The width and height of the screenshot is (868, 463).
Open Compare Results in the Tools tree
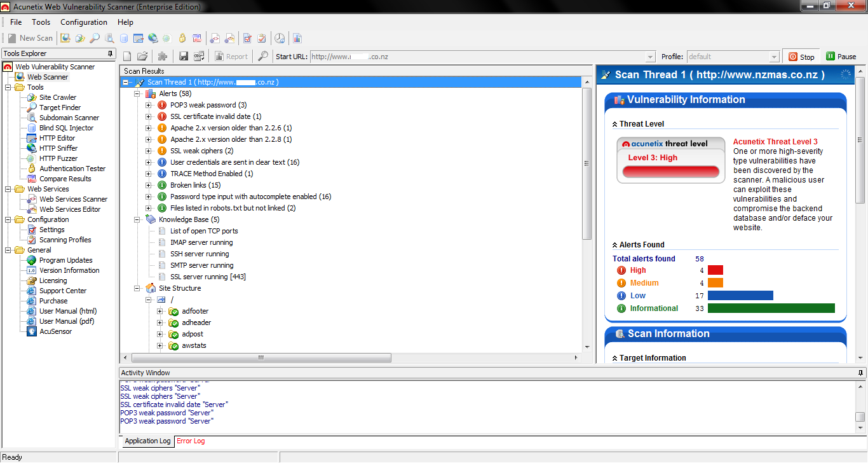65,179
